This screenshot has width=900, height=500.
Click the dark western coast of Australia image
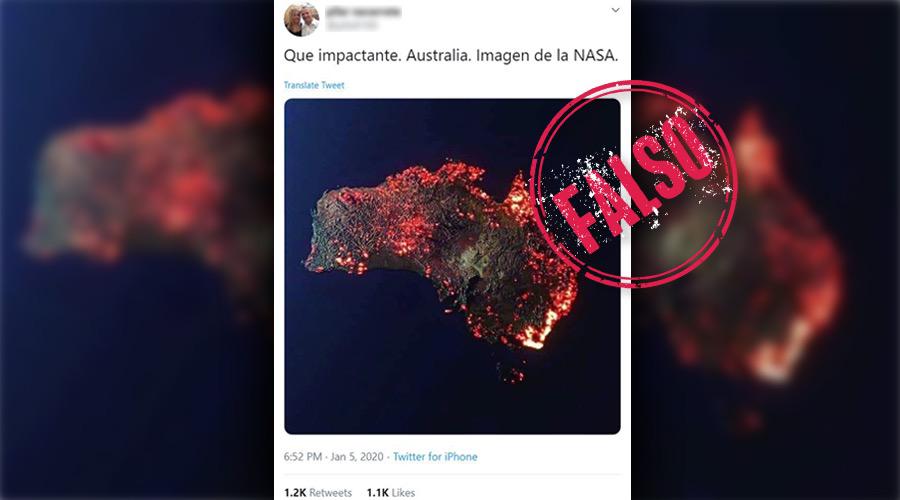324,230
